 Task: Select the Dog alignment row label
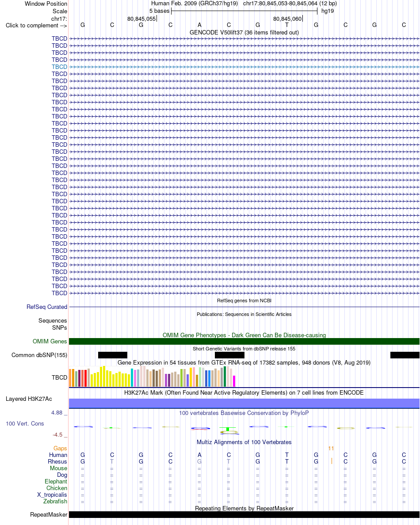(x=62, y=475)
